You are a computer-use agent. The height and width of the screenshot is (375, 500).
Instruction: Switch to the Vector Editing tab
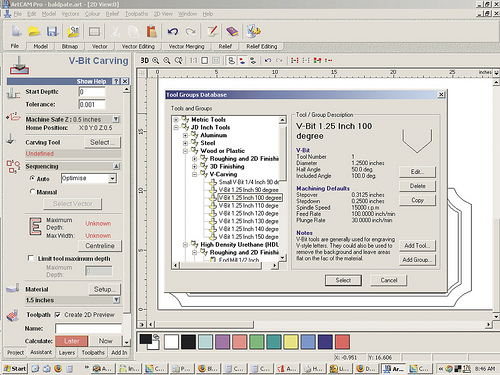(138, 46)
